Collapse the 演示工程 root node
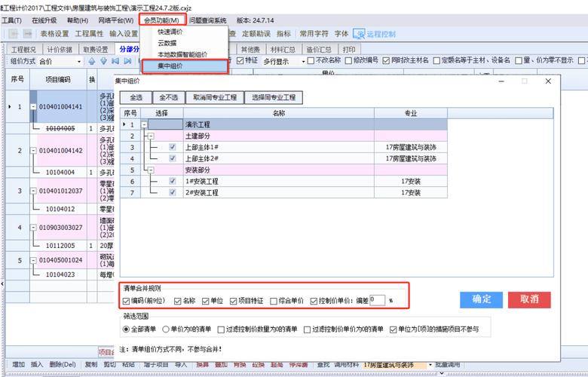Screen dimensions: 588x377 pos(145,124)
